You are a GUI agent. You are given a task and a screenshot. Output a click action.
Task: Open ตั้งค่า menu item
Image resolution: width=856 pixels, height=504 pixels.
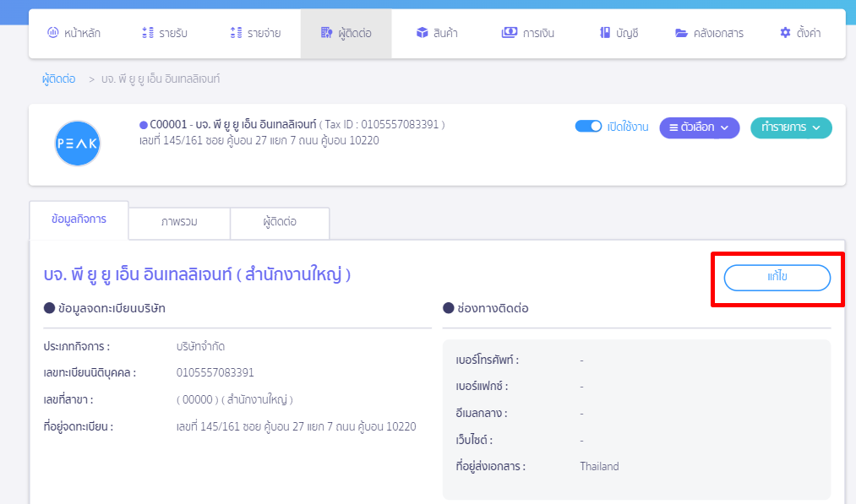coord(800,33)
